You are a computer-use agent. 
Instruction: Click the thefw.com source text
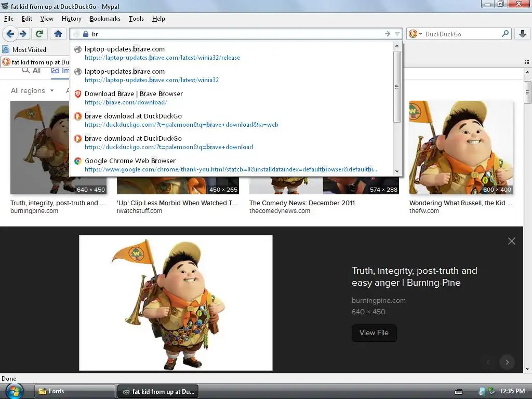tap(424, 211)
